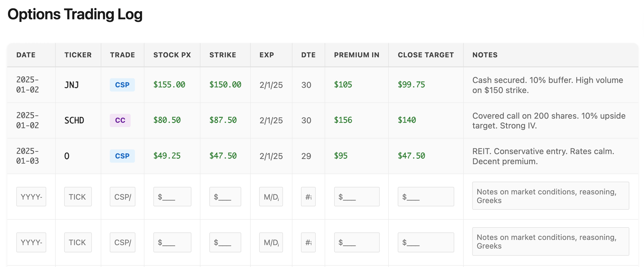
Task: Click the second empty row ticker input
Action: click(78, 242)
